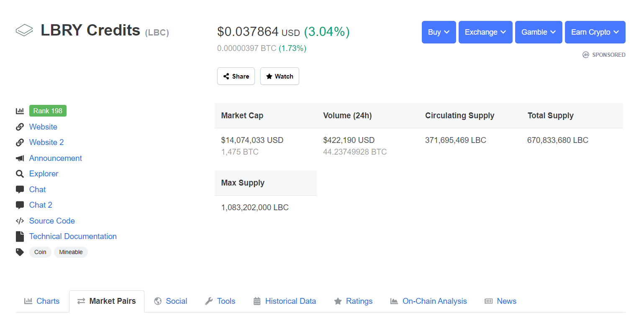Switch to the Charts tab
Image resolution: width=644 pixels, height=318 pixels.
(x=42, y=301)
